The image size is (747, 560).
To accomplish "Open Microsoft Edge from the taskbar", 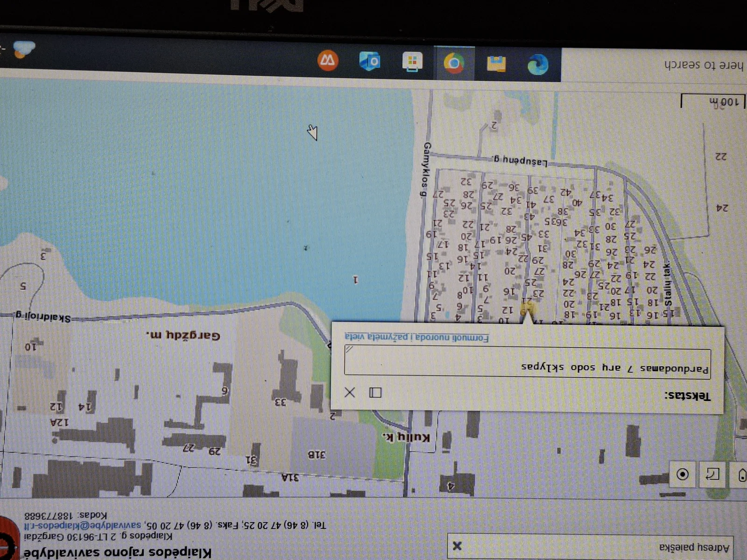I will (538, 64).
